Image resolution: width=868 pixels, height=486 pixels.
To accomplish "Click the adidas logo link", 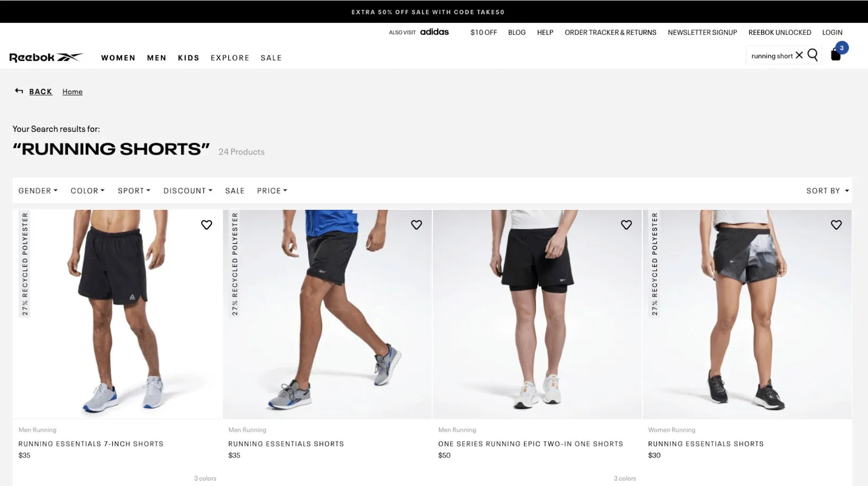I will [x=435, y=32].
